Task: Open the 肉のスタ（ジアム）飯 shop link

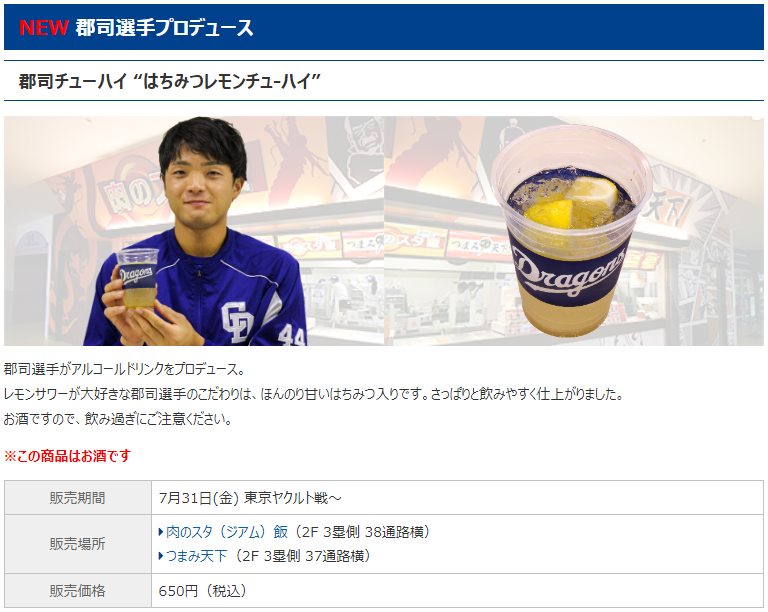Action: coord(227,532)
